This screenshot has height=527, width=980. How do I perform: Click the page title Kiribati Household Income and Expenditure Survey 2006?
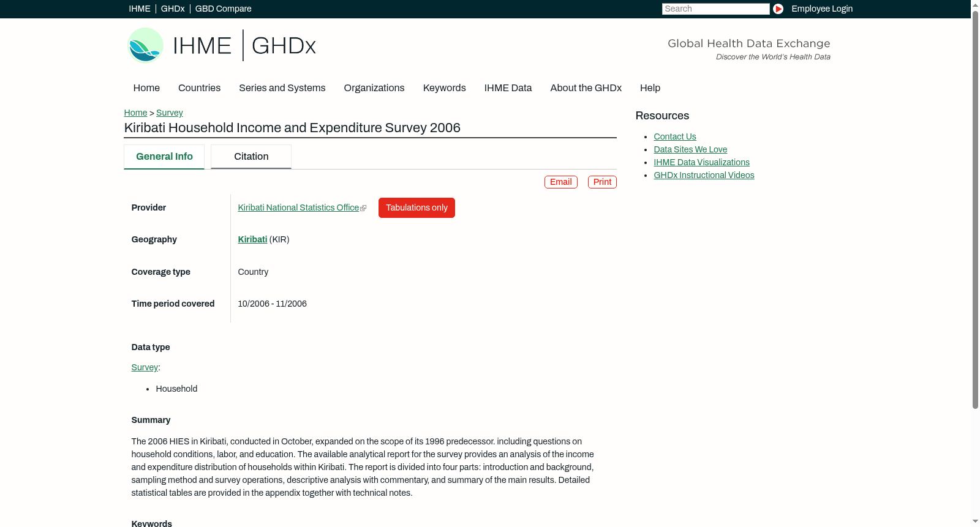[292, 128]
